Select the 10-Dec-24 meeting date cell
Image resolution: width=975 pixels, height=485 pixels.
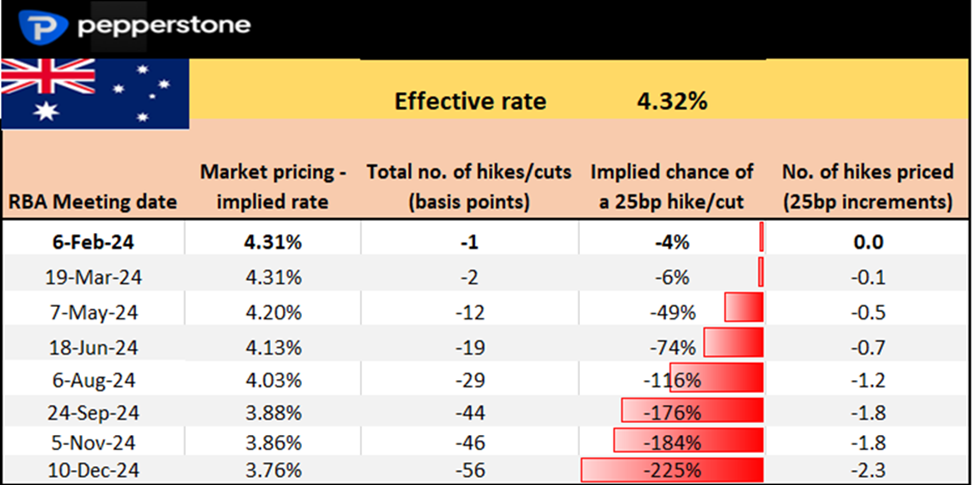[94, 469]
